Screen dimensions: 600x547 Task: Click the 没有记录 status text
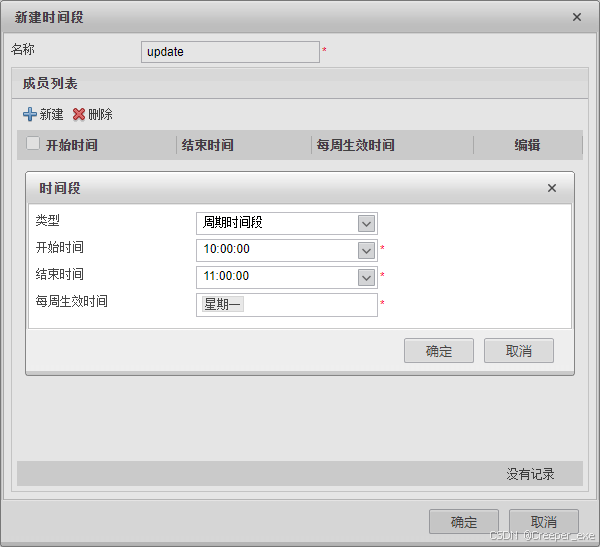[x=530, y=474]
